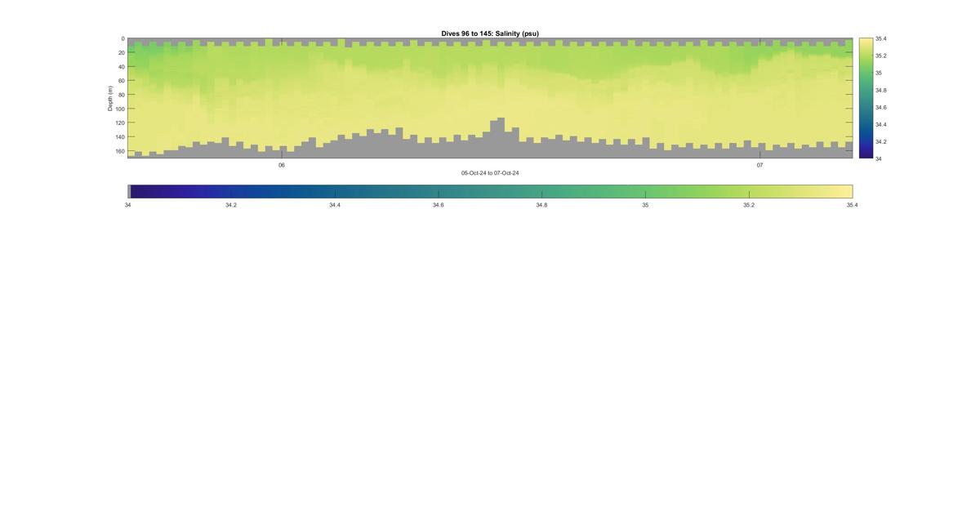Click horizontal colorbar label '34.8'

click(541, 205)
